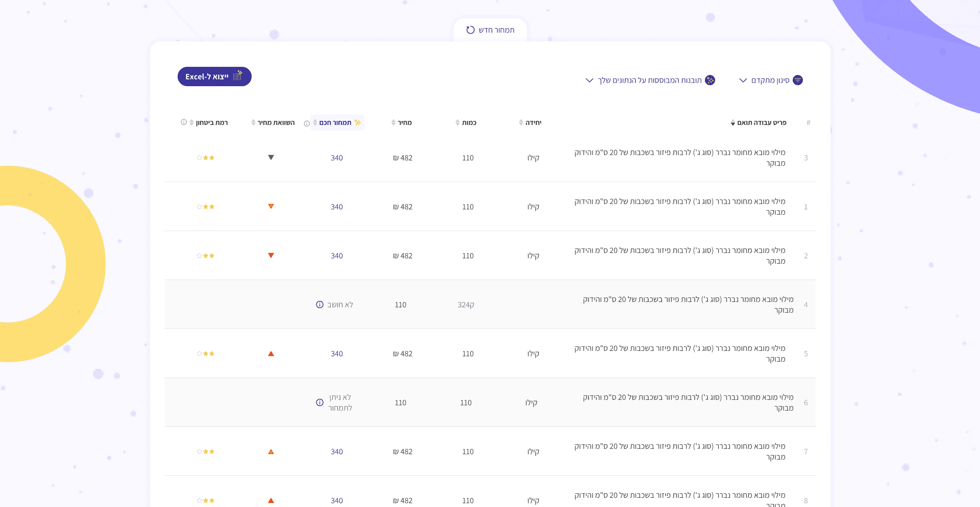Click the work item description in row 4
This screenshot has width=980, height=507.
pos(688,305)
